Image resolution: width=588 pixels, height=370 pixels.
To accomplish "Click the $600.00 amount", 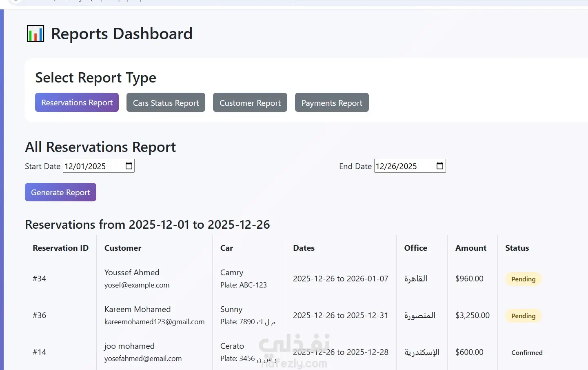I will [469, 352].
